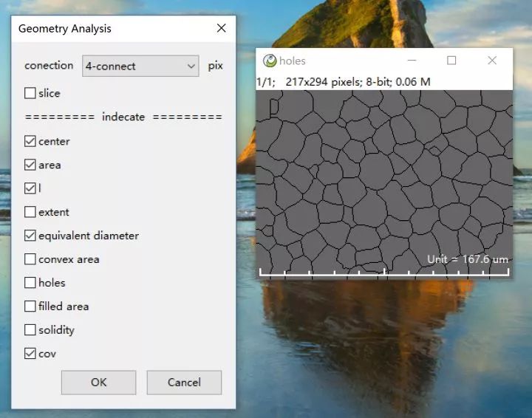Click the scale bar ruler in the image
Viewport: 532px width, 418px height.
(384, 272)
